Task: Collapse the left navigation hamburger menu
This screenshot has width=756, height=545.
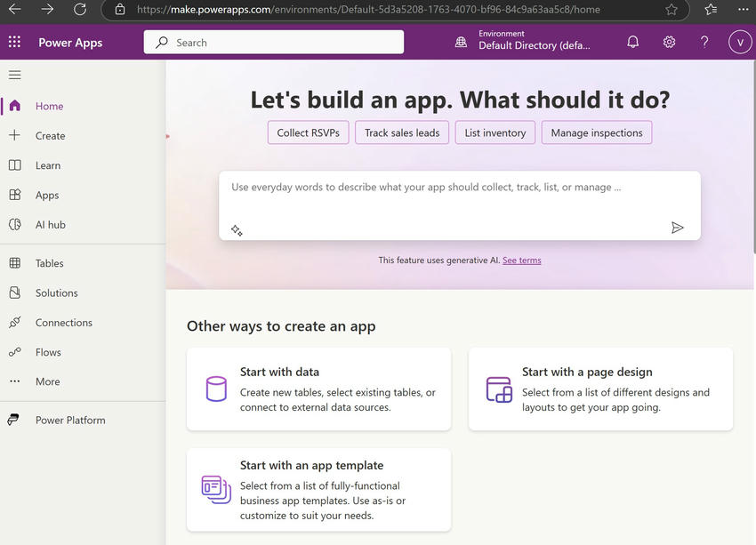Action: (15, 75)
